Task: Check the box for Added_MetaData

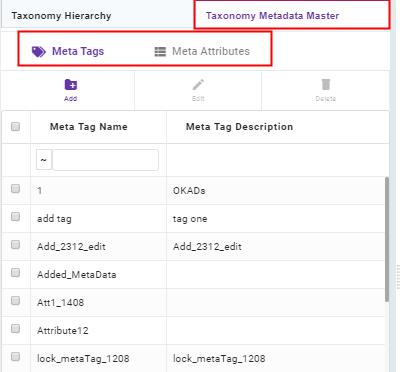Action: point(15,273)
